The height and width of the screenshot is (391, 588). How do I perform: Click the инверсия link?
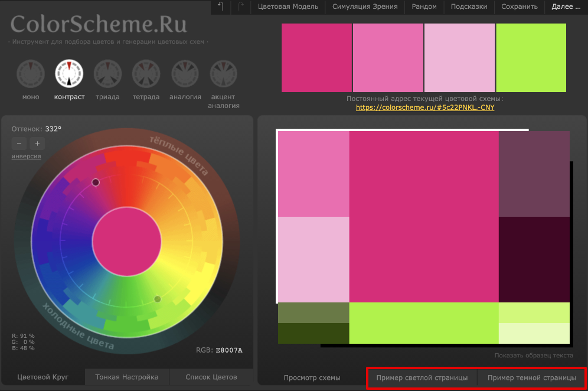tap(26, 157)
